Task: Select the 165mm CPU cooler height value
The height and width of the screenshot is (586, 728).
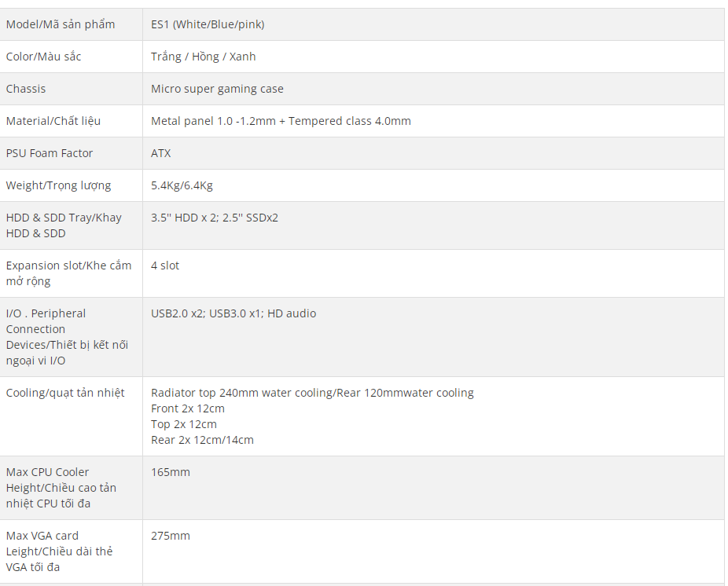Action: 171,472
